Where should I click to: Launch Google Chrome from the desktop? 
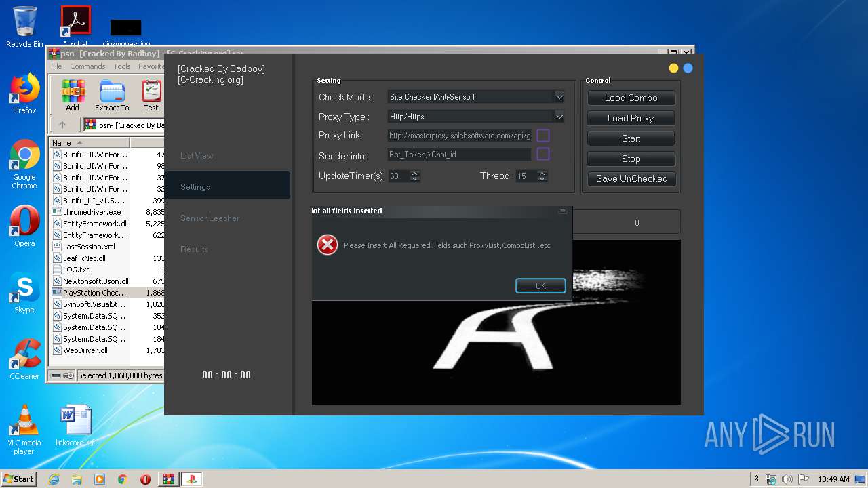[24, 165]
